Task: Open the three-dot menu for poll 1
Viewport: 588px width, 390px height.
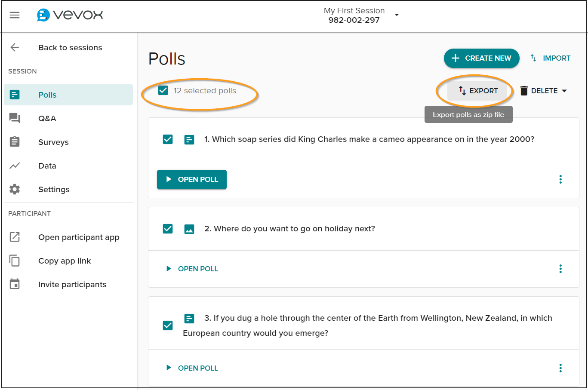Action: (x=560, y=179)
